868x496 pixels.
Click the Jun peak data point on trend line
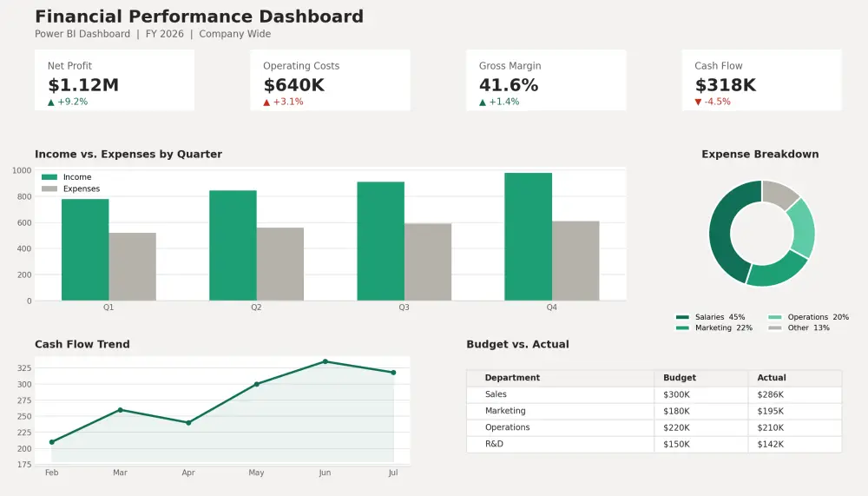[x=325, y=362]
